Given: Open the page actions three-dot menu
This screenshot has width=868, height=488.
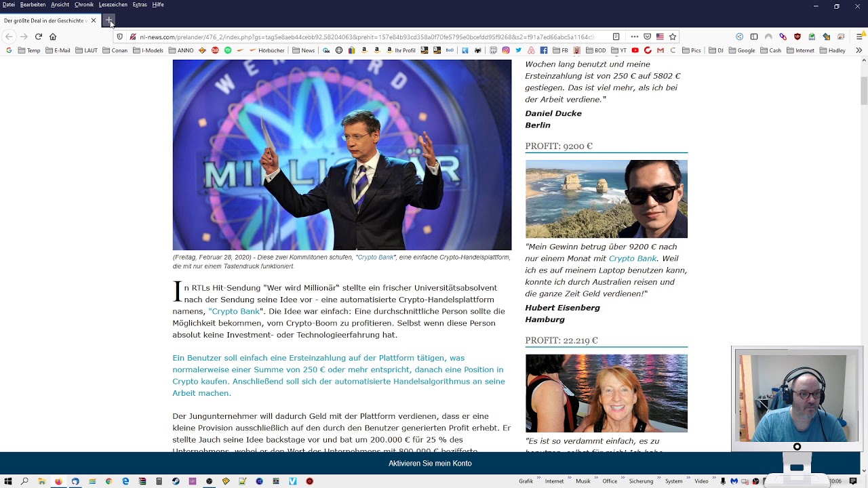Looking at the screenshot, I should [x=635, y=37].
